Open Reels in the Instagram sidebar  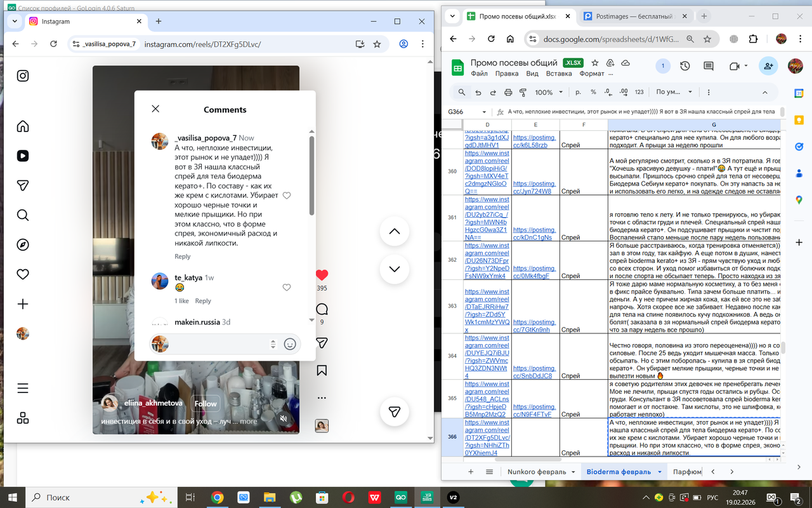click(23, 156)
